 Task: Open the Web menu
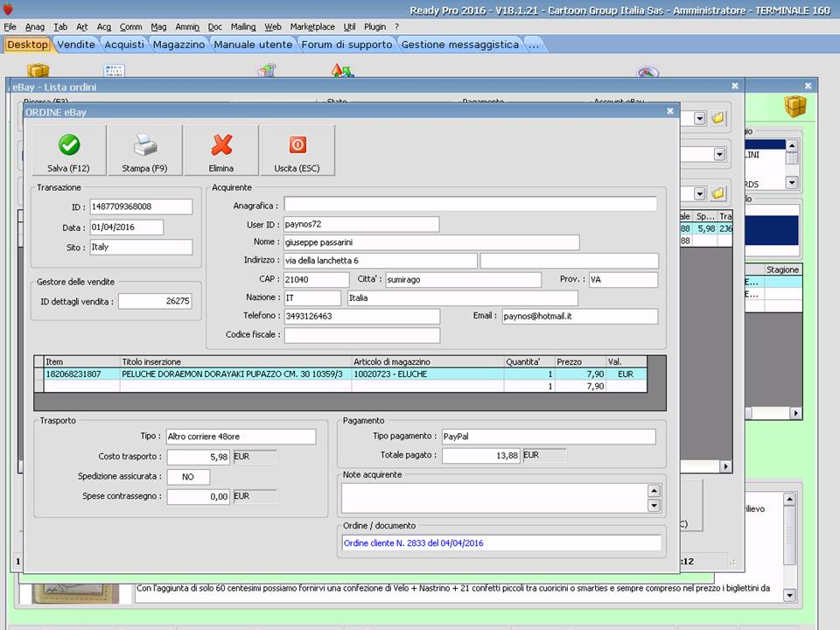pyautogui.click(x=273, y=27)
